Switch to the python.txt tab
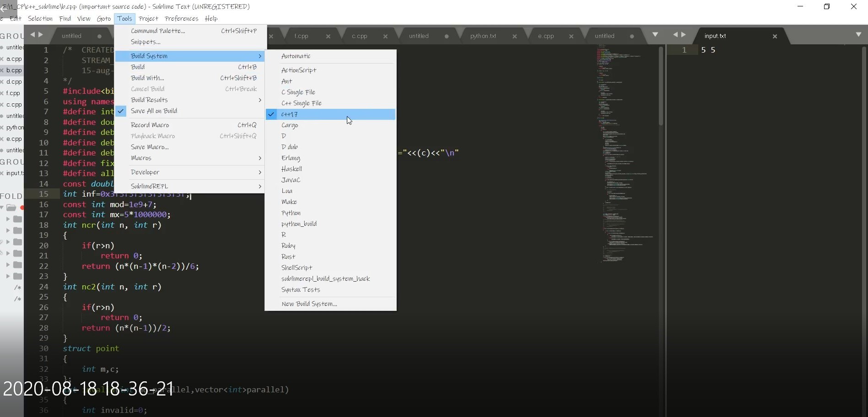This screenshot has width=868, height=417. click(483, 36)
